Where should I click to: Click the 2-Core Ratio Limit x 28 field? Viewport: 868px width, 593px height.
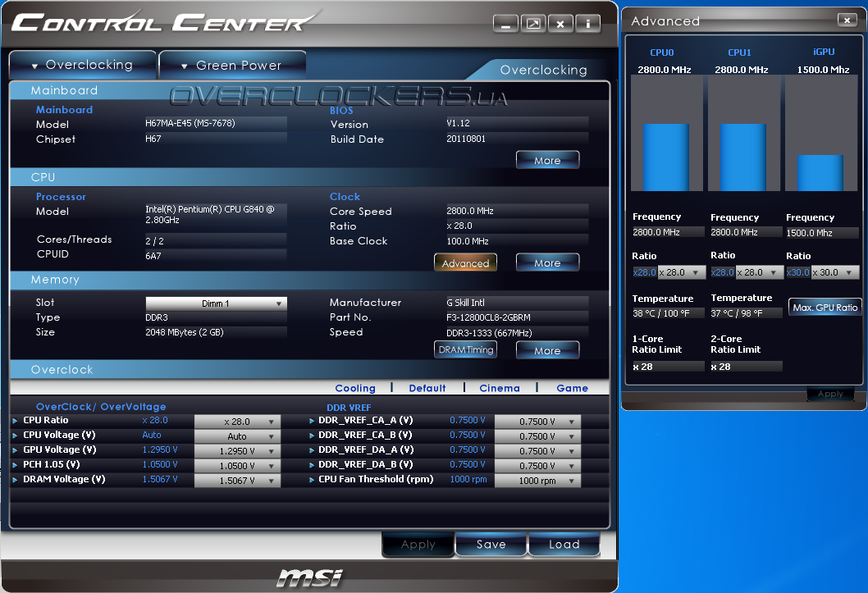[747, 366]
